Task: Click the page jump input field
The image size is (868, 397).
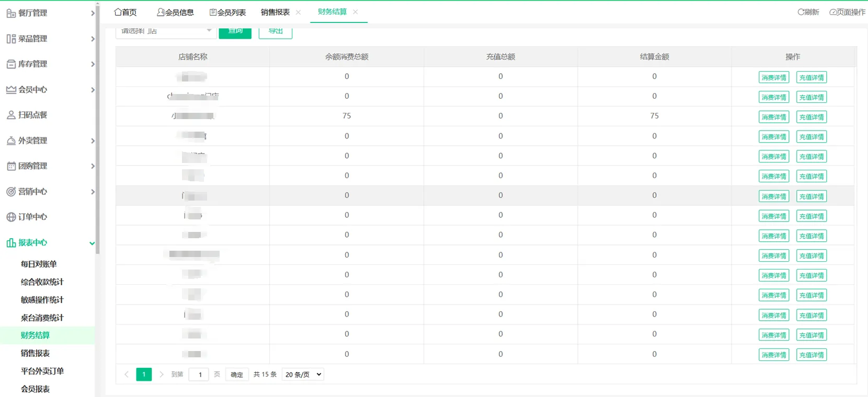Action: click(199, 375)
